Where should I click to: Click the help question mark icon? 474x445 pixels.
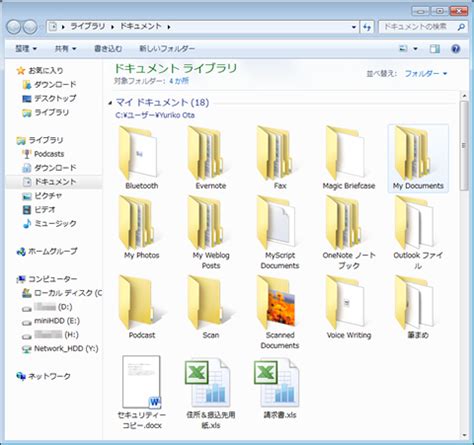(455, 49)
